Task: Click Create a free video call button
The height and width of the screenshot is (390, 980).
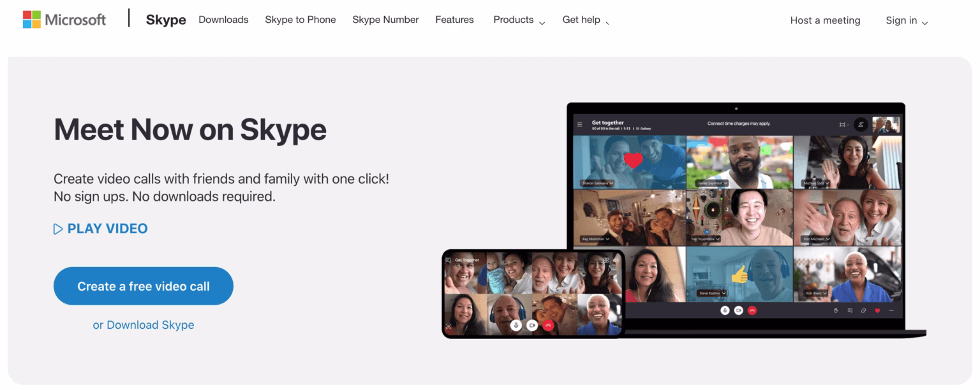Action: pos(144,286)
